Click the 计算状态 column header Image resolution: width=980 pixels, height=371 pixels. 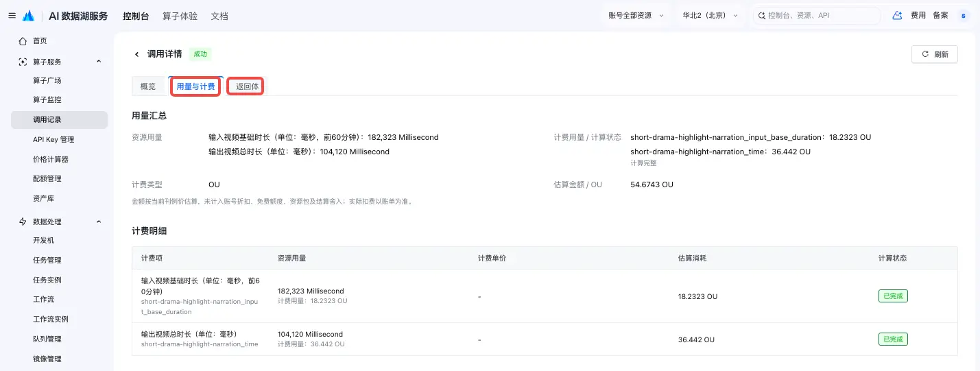click(x=892, y=259)
